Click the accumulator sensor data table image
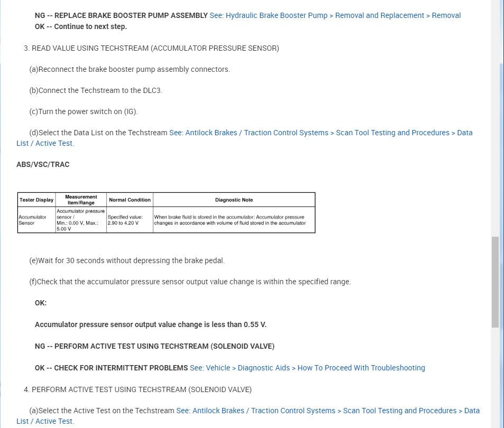Screen dimensions: 504x428 pos(166,212)
